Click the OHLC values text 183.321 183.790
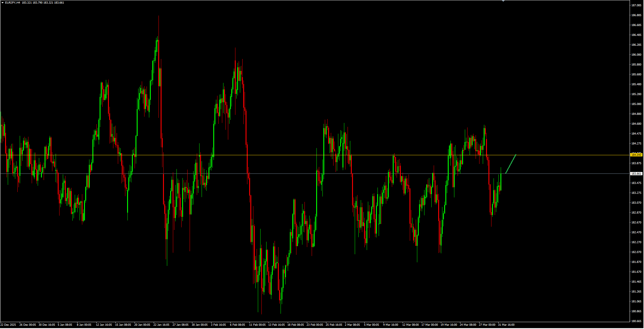This screenshot has height=329, width=644. point(32,3)
